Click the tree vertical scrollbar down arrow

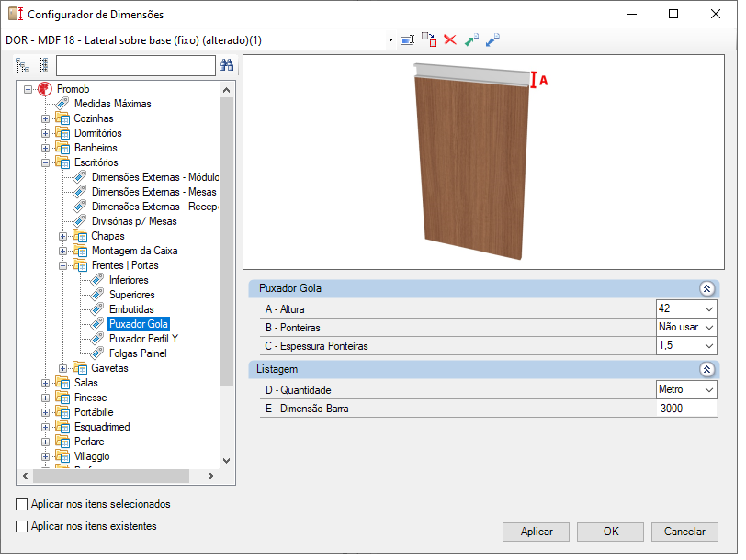(226, 461)
